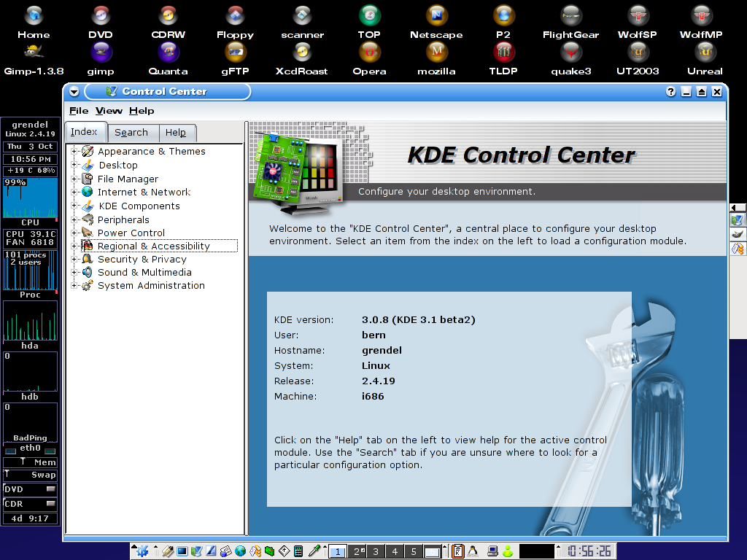Expand the File Manager tree node
The image size is (747, 560).
tap(74, 179)
